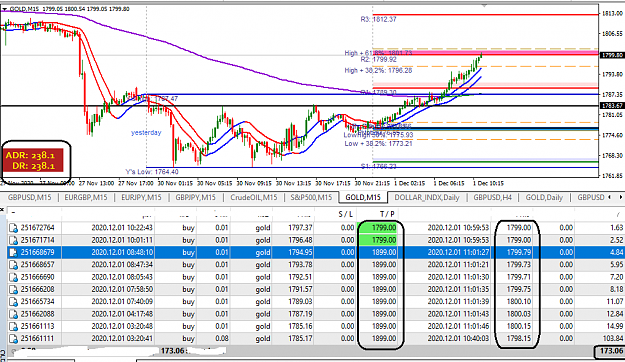Click the order icon for ticket 251666208
Screen dimensions: 625x362
(13, 289)
